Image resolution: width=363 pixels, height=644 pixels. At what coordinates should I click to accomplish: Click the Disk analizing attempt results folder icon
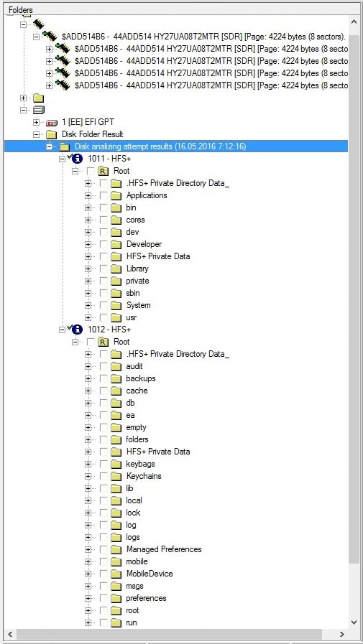click(x=64, y=146)
